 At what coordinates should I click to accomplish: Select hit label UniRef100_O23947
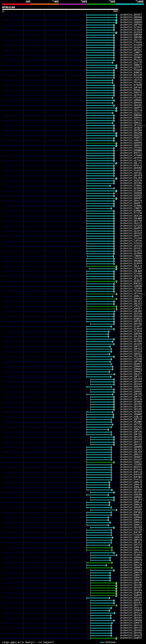(131, 268)
